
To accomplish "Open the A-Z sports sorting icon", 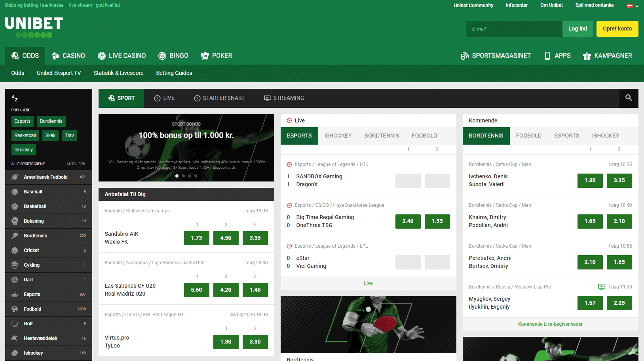I will (x=15, y=98).
